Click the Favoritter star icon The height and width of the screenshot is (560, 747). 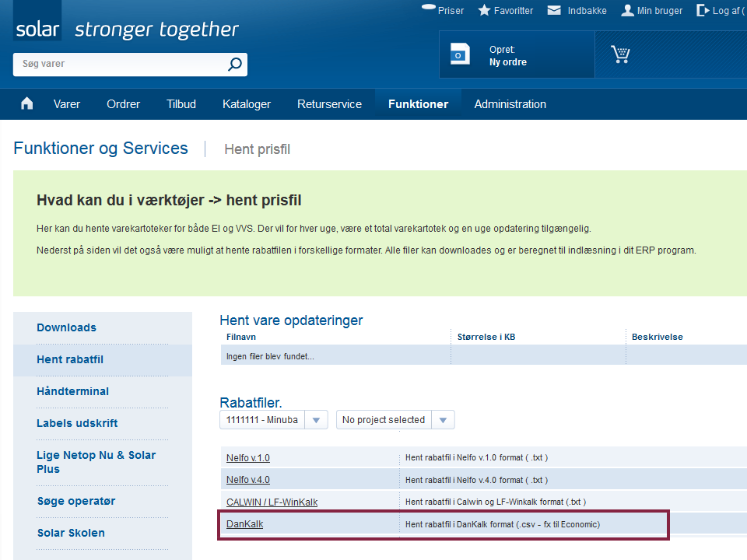coord(484,10)
